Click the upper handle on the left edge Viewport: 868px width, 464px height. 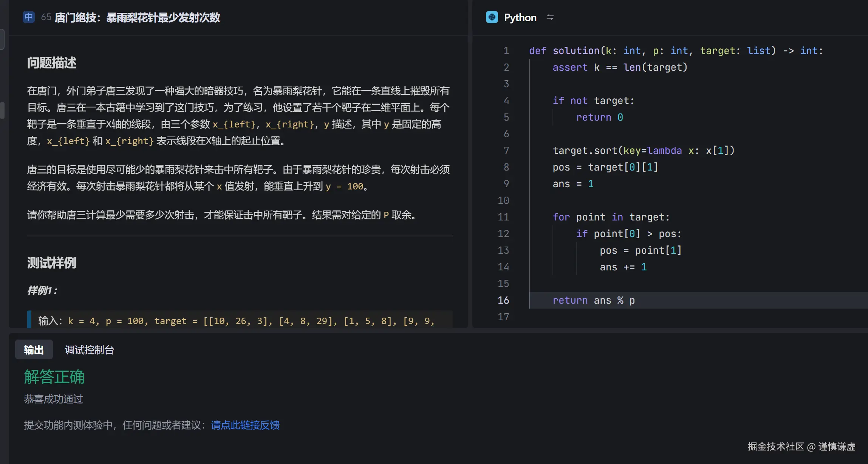tap(2, 38)
